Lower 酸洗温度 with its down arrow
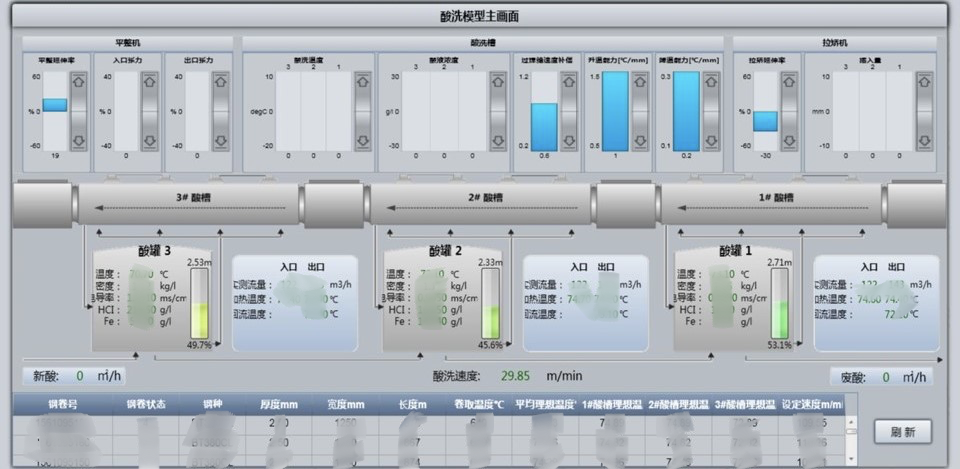960x469 pixels. pyautogui.click(x=362, y=141)
